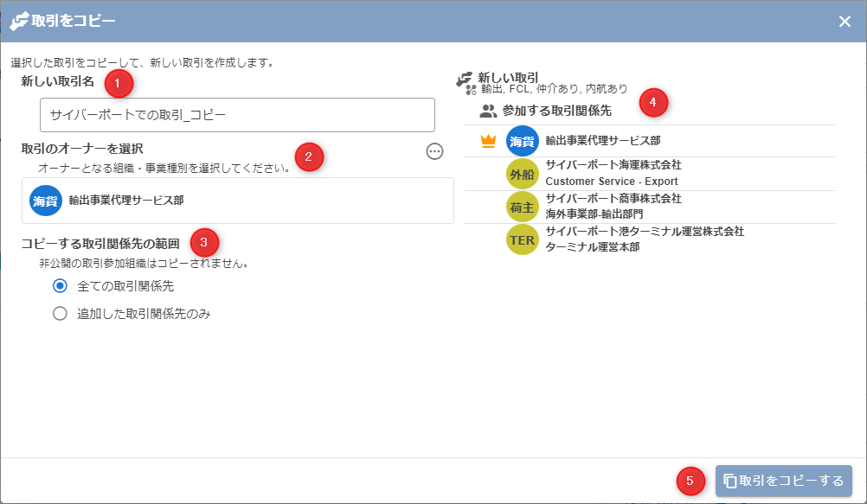Select 全ての取引関係先 radio option
This screenshot has height=504, width=867.
tap(60, 285)
